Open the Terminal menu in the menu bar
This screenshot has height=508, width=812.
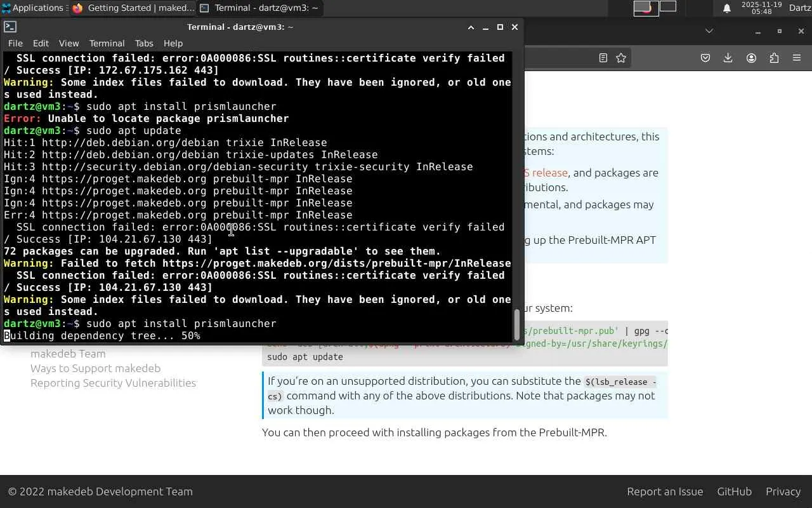107,43
